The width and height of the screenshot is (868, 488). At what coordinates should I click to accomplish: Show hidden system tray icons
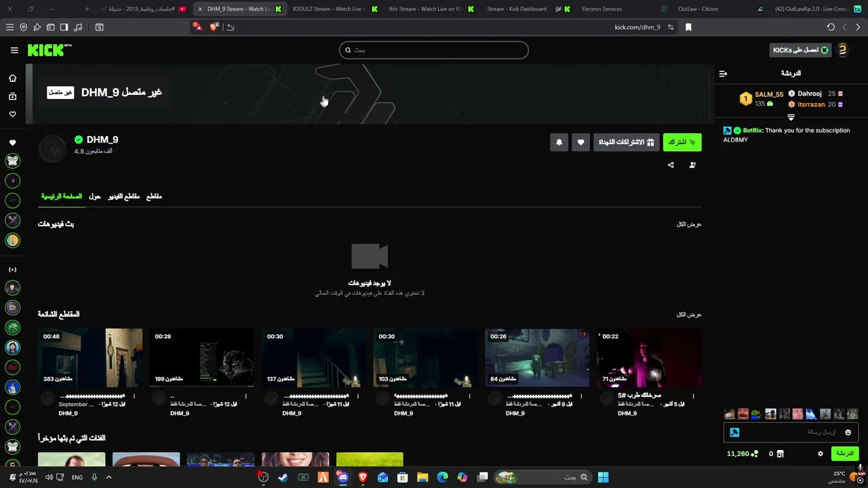click(x=108, y=477)
